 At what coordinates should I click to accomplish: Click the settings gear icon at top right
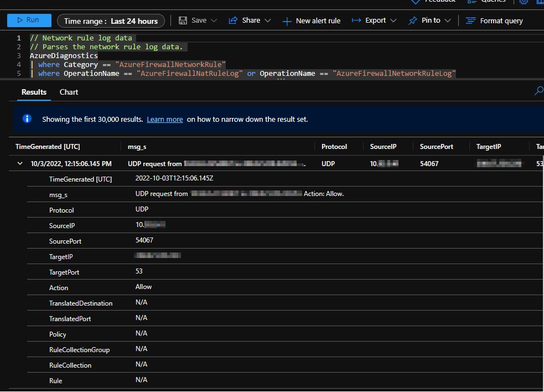[x=524, y=2]
